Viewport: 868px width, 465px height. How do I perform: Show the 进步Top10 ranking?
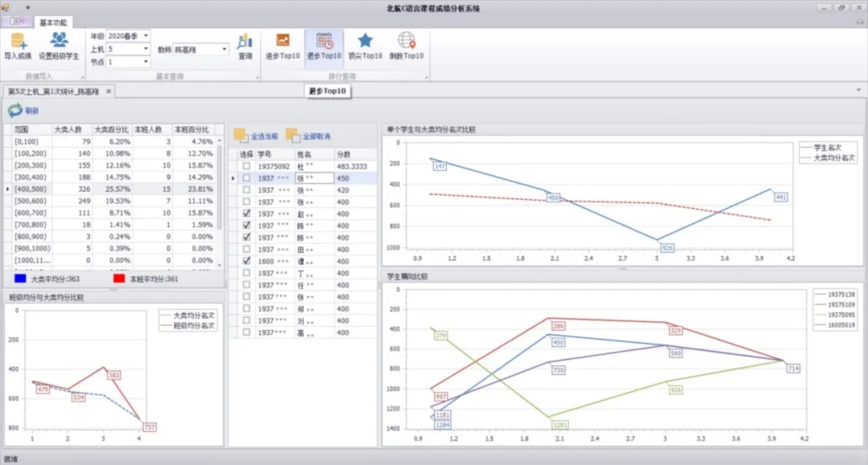click(x=282, y=45)
